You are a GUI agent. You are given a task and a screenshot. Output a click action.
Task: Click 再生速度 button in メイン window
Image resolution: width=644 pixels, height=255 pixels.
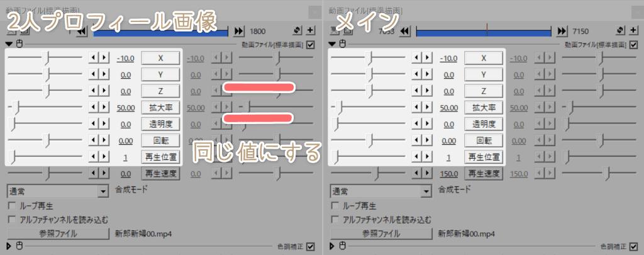(x=484, y=173)
